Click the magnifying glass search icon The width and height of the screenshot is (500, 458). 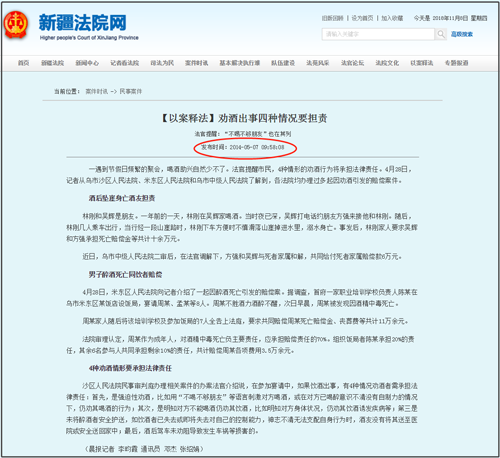tap(441, 34)
